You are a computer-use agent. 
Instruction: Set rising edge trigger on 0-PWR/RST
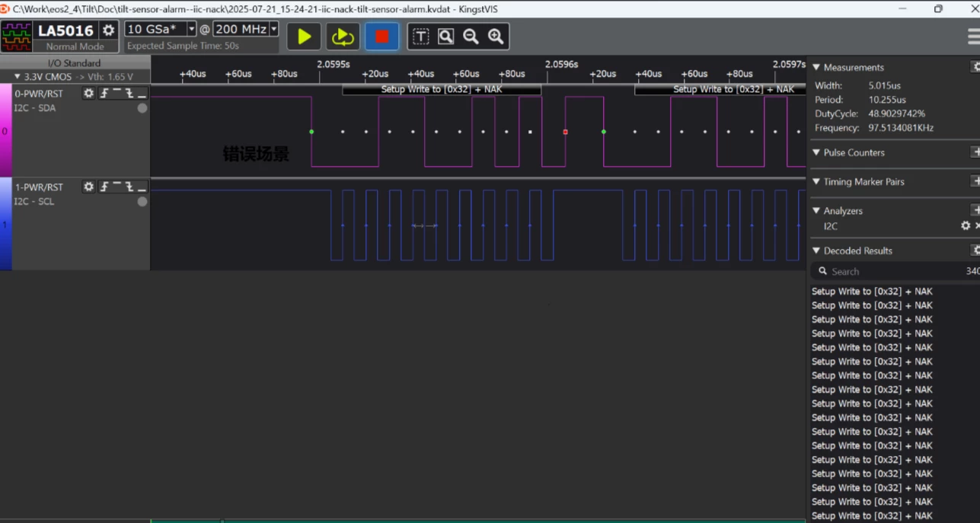(x=104, y=93)
